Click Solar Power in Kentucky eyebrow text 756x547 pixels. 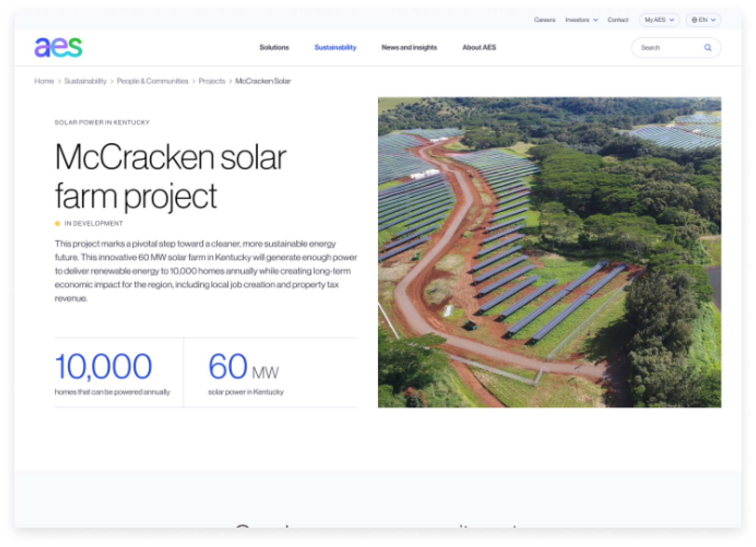coord(102,122)
